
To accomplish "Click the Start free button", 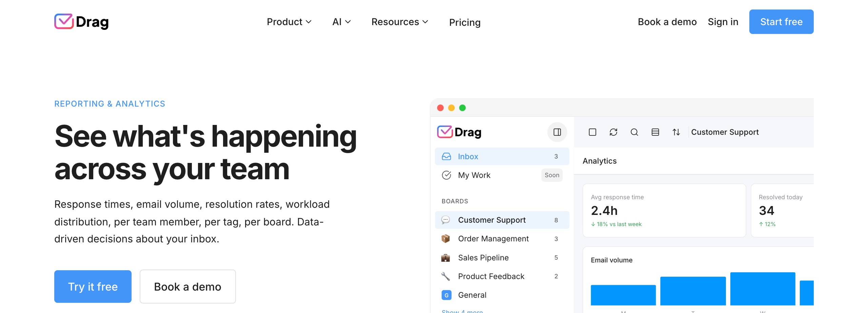I will pos(781,22).
